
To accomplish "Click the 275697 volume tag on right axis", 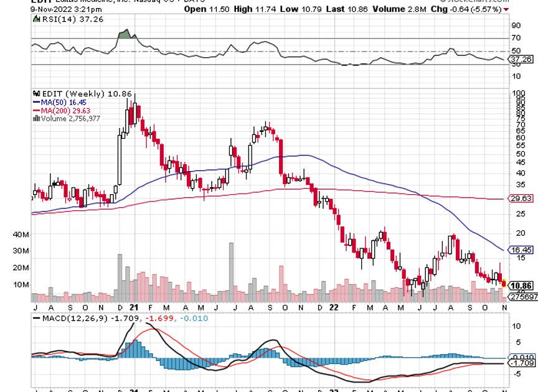I will (524, 297).
